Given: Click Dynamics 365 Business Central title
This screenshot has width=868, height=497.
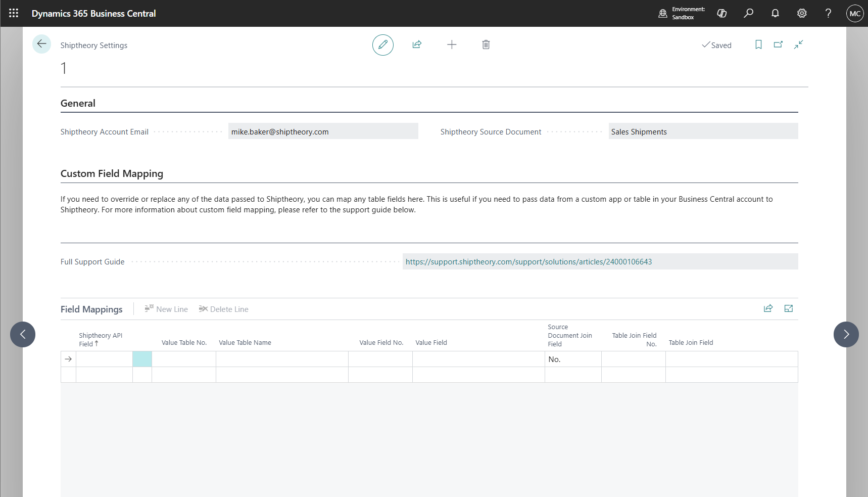Looking at the screenshot, I should tap(94, 14).
